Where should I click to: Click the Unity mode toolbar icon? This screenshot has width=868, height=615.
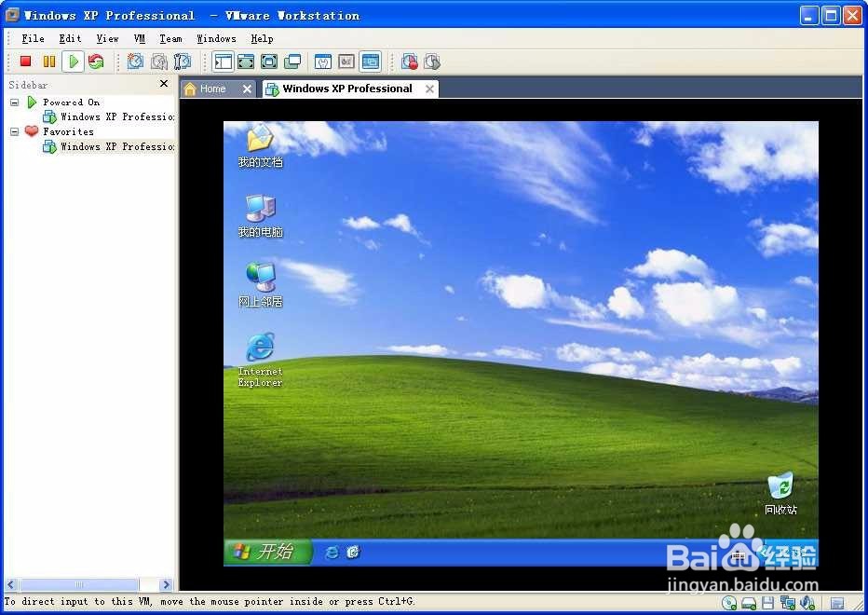292,61
